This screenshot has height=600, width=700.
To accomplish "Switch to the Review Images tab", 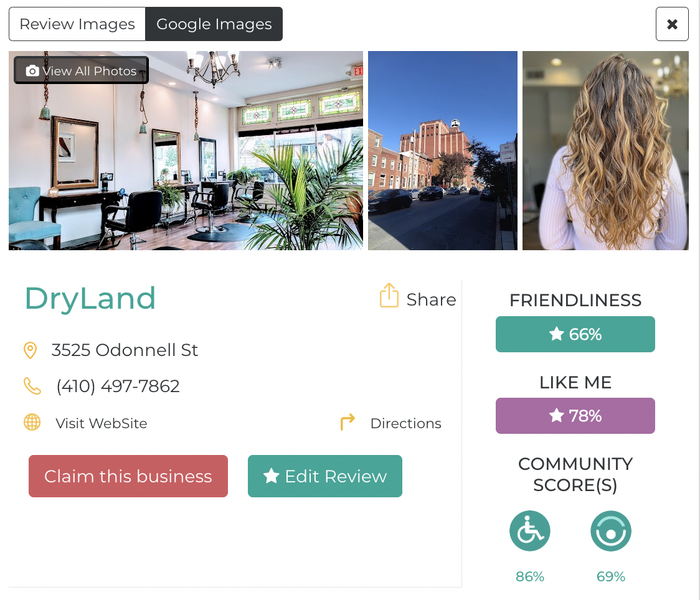I will (77, 24).
